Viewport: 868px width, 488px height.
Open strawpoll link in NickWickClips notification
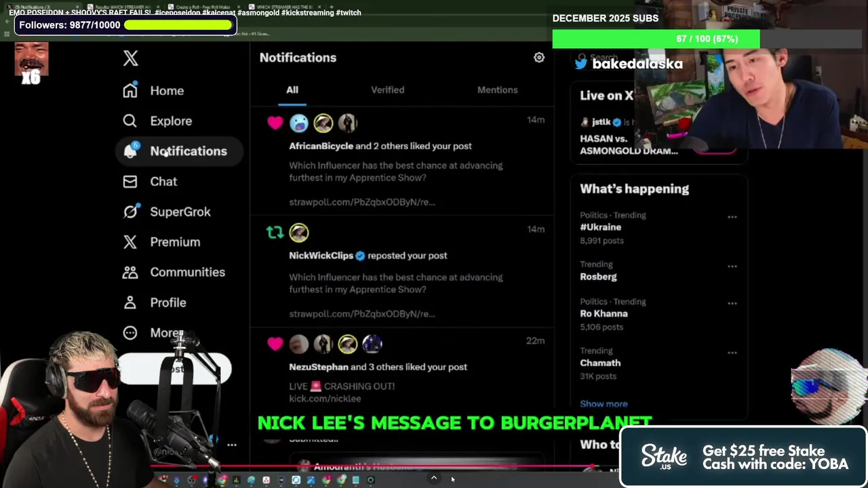coord(361,314)
